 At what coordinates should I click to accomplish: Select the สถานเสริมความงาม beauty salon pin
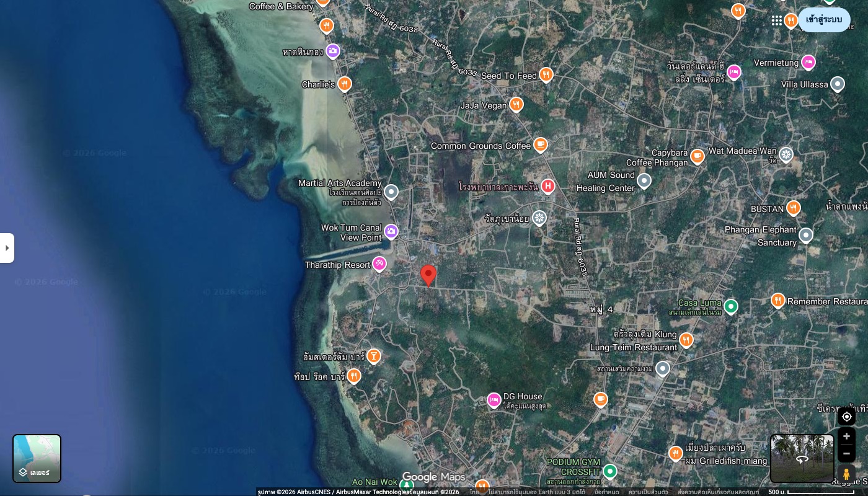[x=663, y=369]
